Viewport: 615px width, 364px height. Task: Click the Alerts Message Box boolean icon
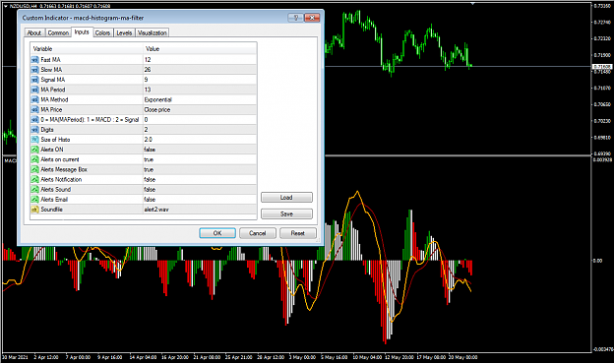(x=34, y=169)
